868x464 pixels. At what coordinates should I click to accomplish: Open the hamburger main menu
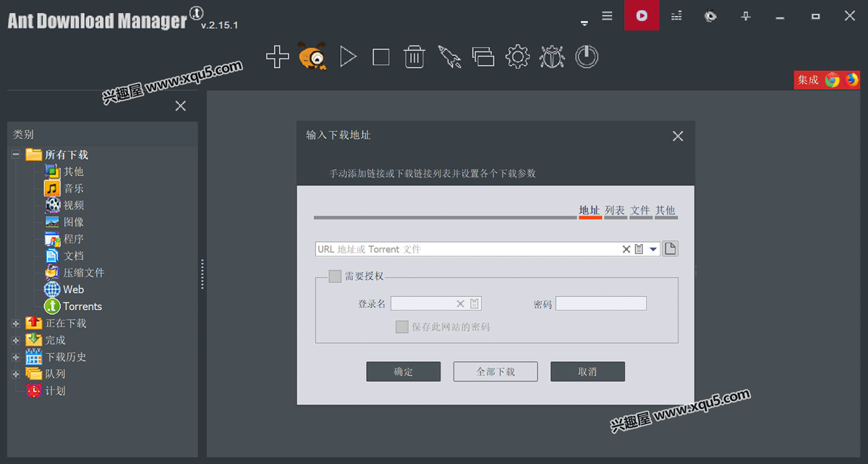[x=607, y=16]
